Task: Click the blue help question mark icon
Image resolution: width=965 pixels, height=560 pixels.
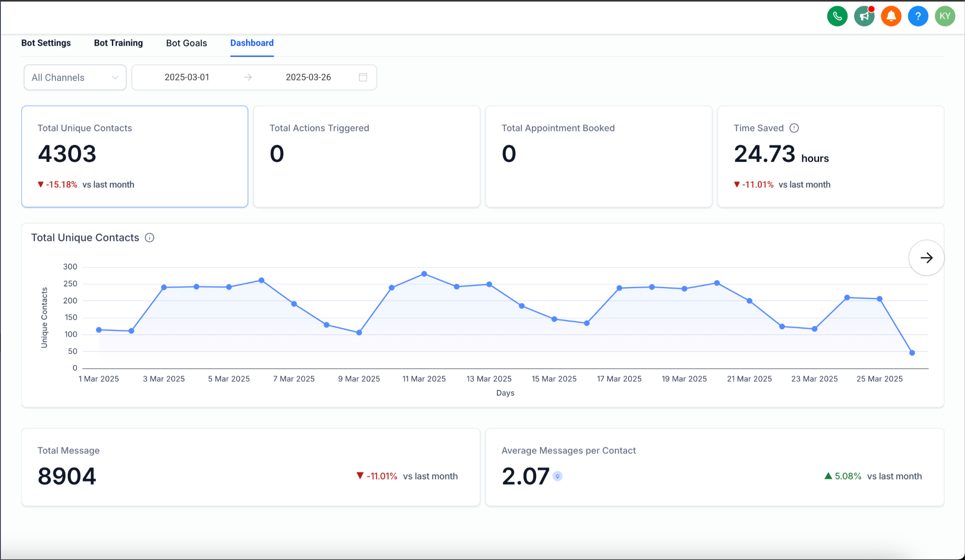Action: point(918,16)
